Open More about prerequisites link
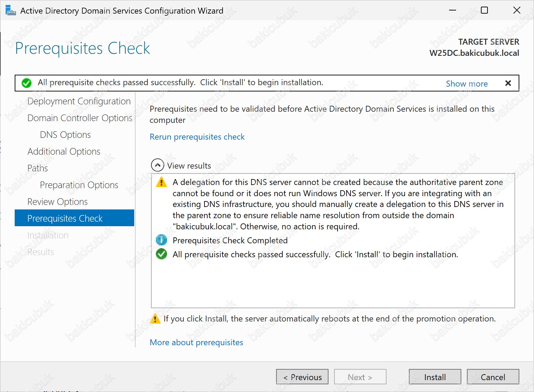534x392 pixels. 196,342
